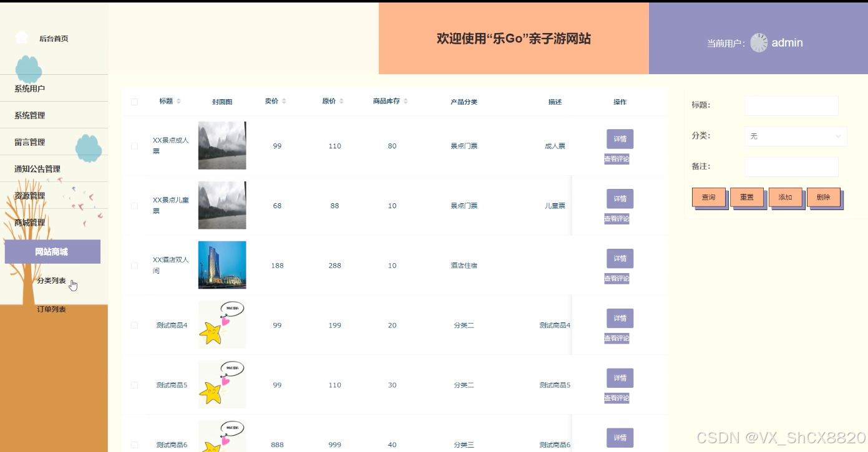Click the 重置 reset button
The height and width of the screenshot is (452, 868).
tap(746, 197)
